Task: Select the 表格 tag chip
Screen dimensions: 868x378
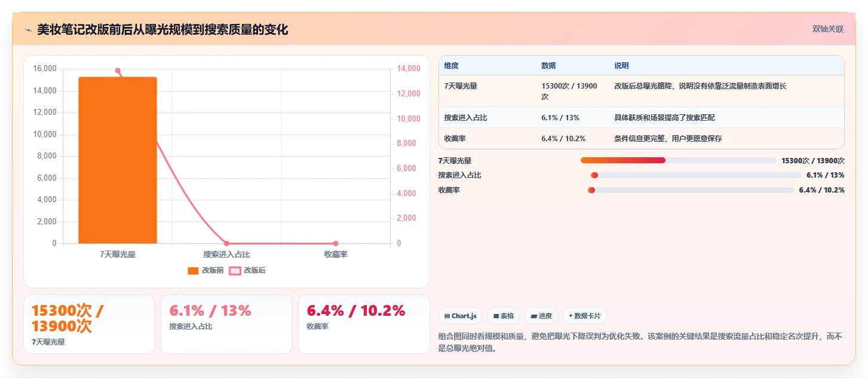Action: (x=503, y=316)
